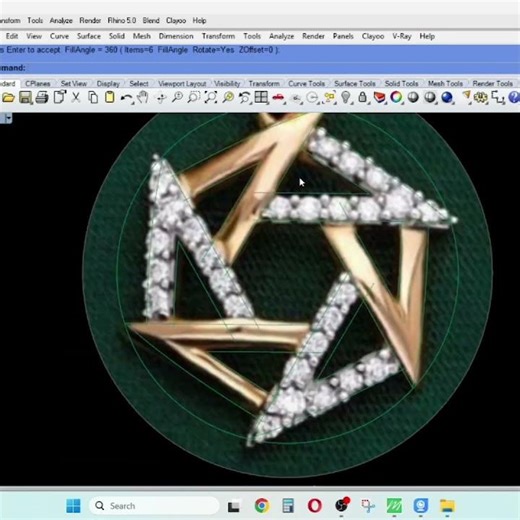Open the View menu
The image size is (520, 520).
pyautogui.click(x=34, y=36)
